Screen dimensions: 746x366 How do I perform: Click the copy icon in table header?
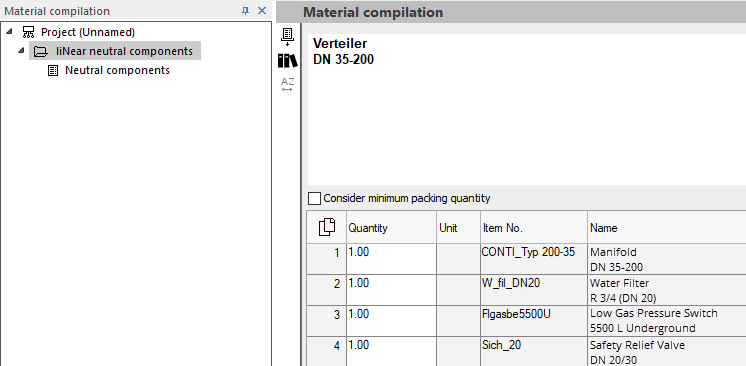point(327,227)
